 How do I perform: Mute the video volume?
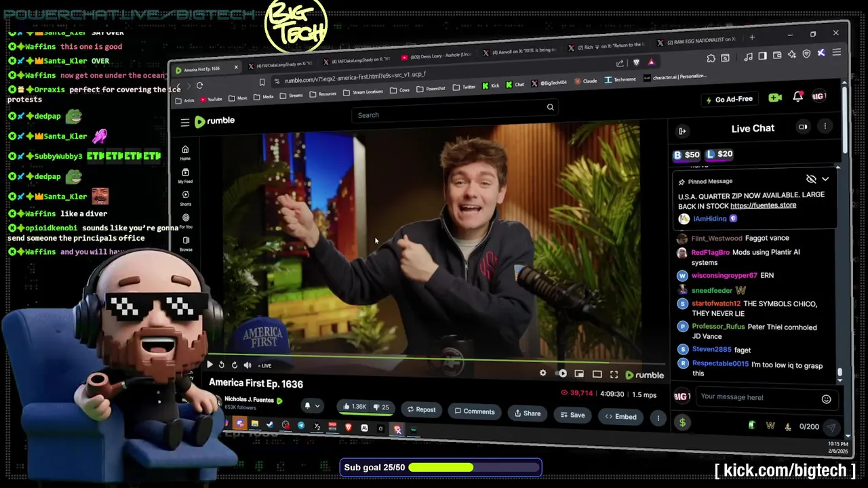(x=248, y=365)
